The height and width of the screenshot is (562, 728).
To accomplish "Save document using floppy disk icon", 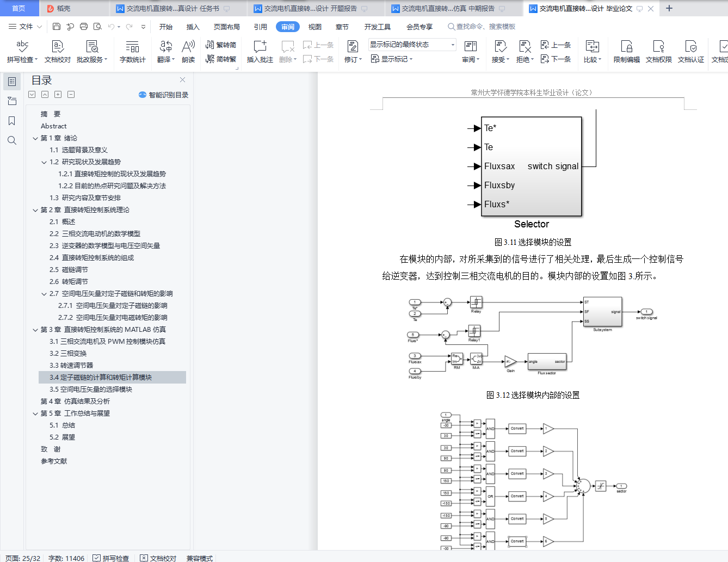I will pos(57,27).
